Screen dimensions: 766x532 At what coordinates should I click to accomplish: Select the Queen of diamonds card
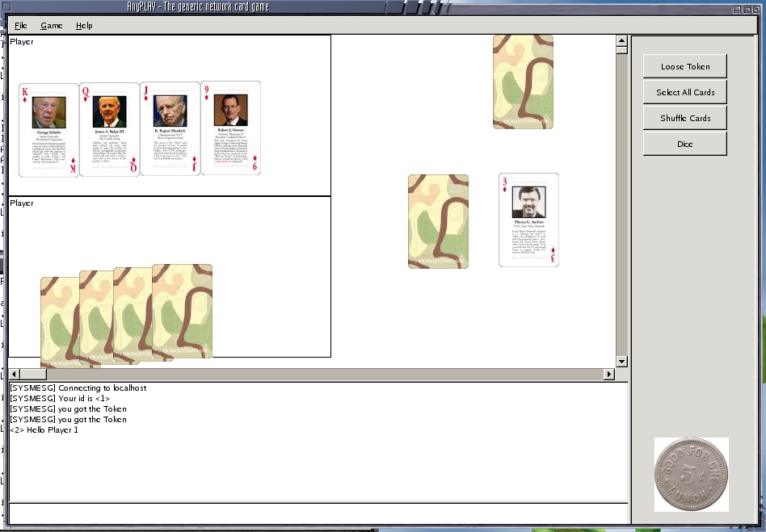pos(110,129)
